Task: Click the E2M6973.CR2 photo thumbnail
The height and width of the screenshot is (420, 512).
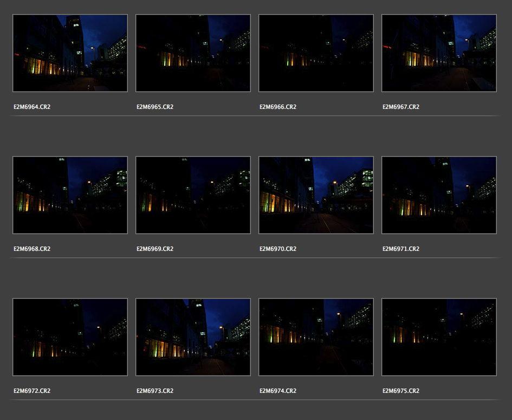Action: [193, 337]
